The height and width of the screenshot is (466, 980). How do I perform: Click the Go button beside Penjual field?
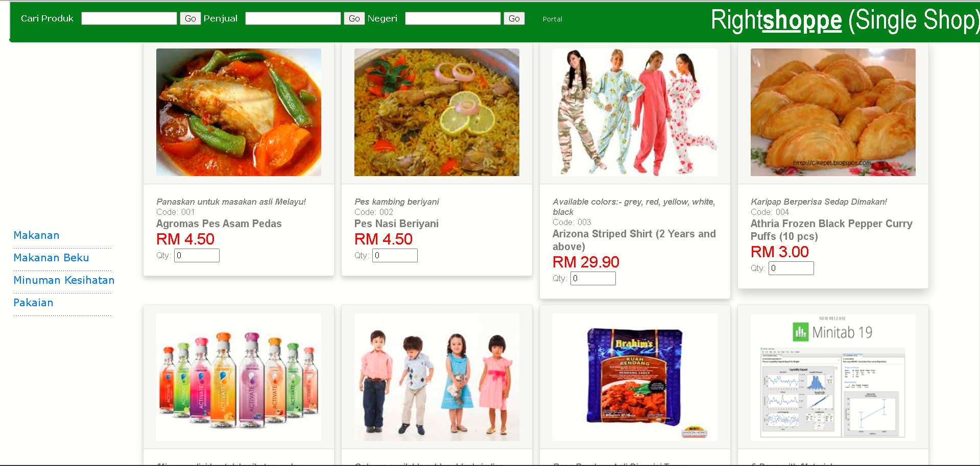tap(354, 18)
